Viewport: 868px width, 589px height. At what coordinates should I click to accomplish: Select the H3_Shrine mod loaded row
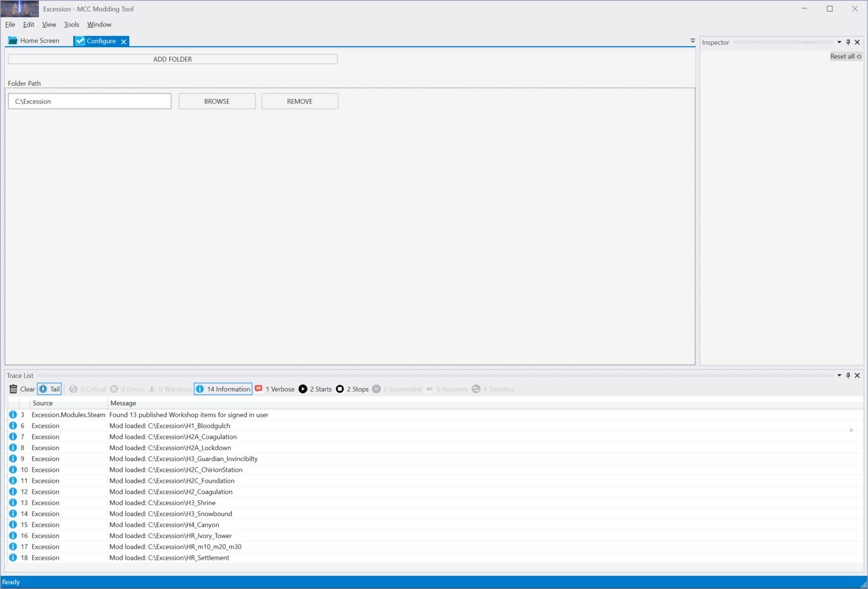[434, 503]
